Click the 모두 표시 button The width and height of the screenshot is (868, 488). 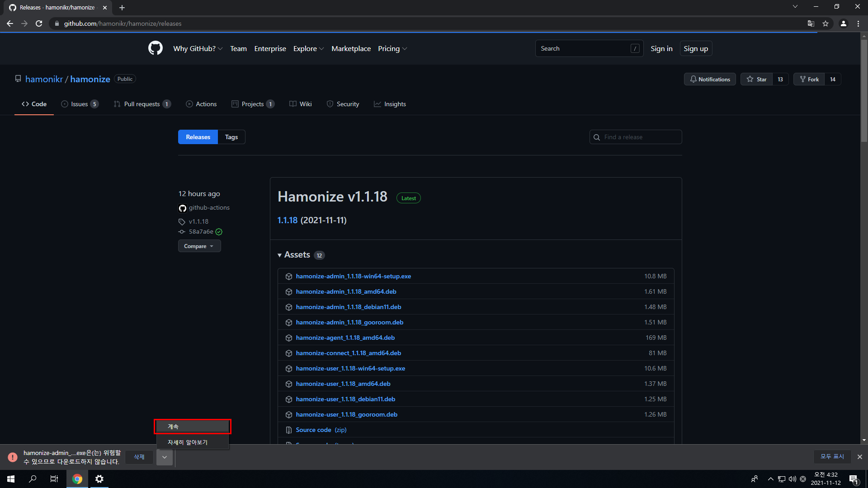point(832,457)
